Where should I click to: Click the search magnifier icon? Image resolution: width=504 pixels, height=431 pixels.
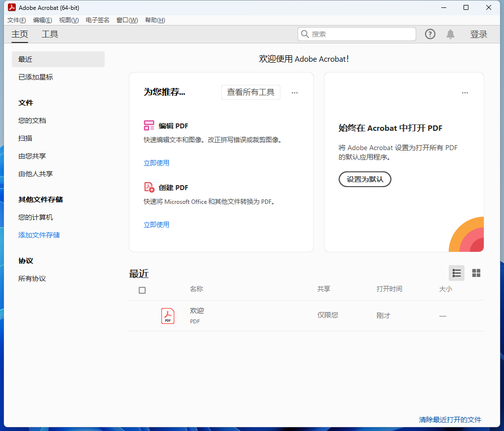(305, 34)
